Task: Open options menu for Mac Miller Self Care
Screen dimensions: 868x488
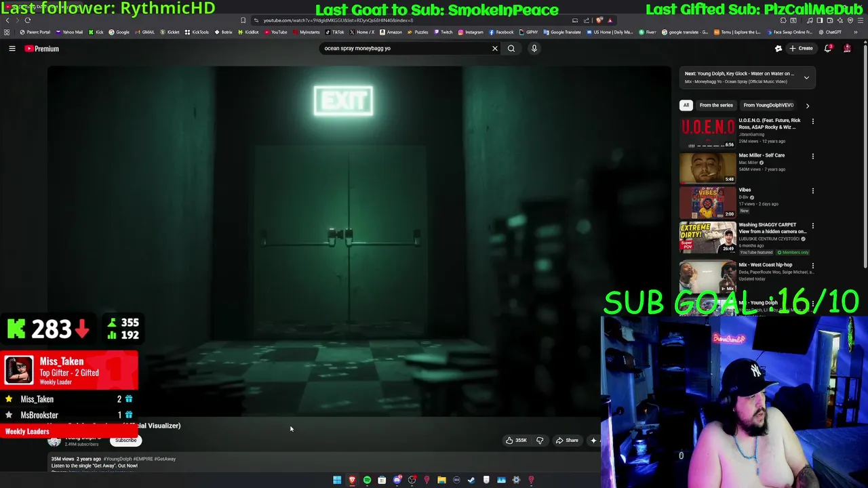Action: [812, 156]
